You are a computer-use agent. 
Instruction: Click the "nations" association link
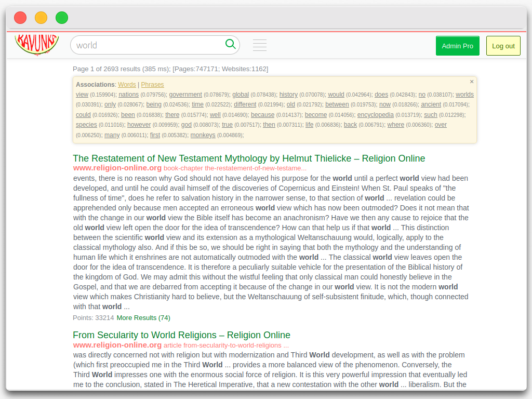[x=128, y=95]
